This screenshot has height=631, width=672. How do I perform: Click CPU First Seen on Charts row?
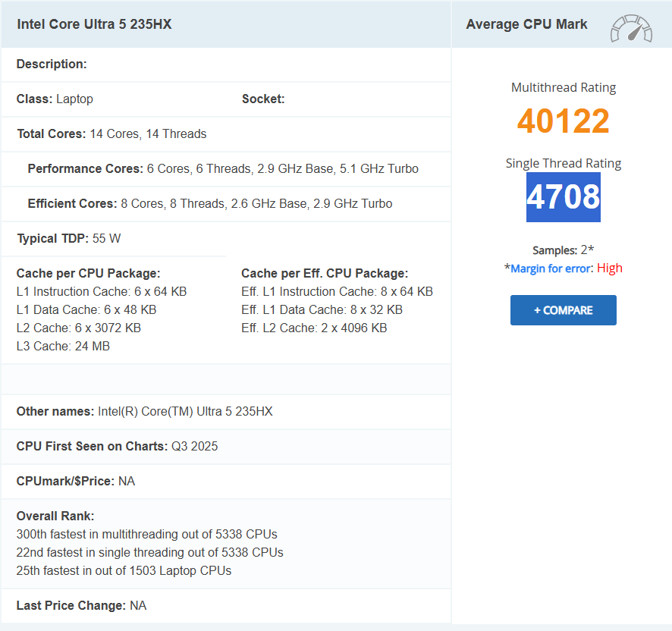coord(117,447)
